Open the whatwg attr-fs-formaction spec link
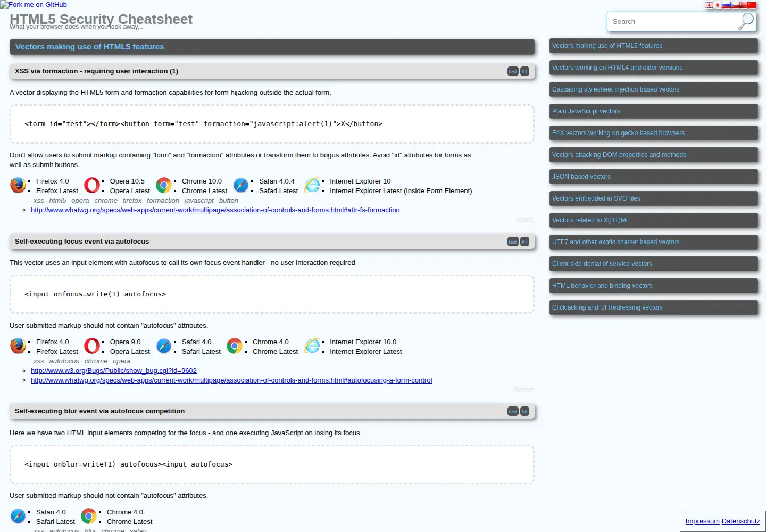This screenshot has height=532, width=766. [215, 210]
